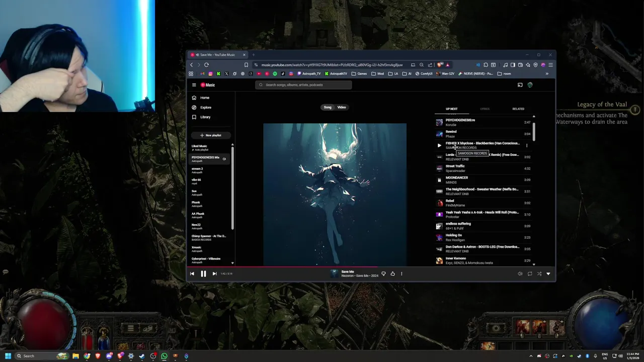Open more actions menu in player bar

tap(401, 274)
